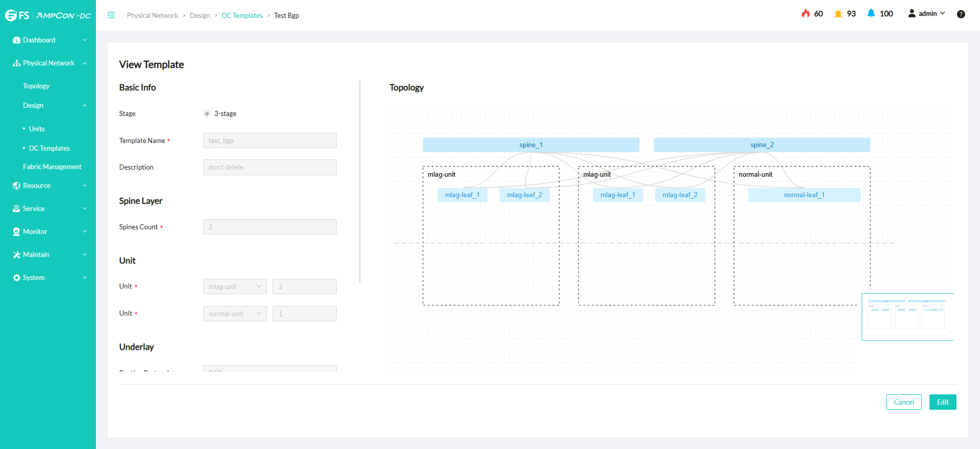Click the topology minimap thumbnail
The image size is (980, 449).
point(907,317)
